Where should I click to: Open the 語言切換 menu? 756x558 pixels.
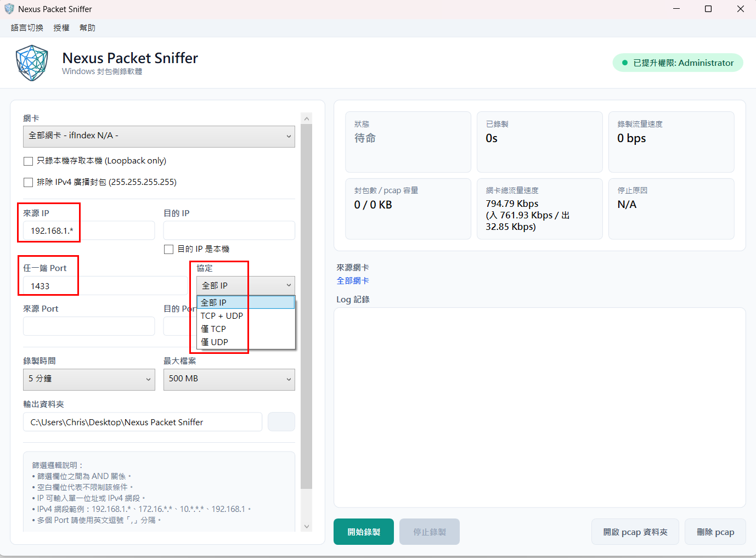pyautogui.click(x=27, y=28)
